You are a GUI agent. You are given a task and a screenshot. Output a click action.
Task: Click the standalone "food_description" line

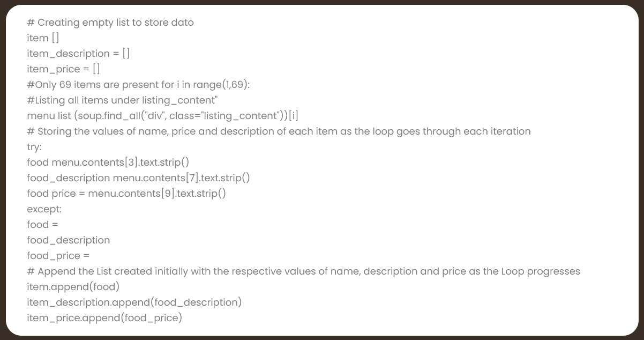(69, 240)
